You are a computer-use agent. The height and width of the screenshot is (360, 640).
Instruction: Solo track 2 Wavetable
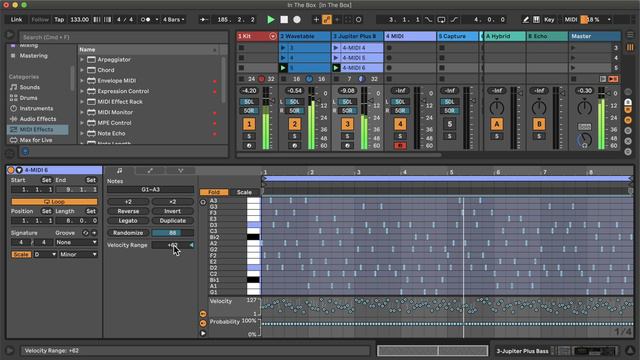294,136
